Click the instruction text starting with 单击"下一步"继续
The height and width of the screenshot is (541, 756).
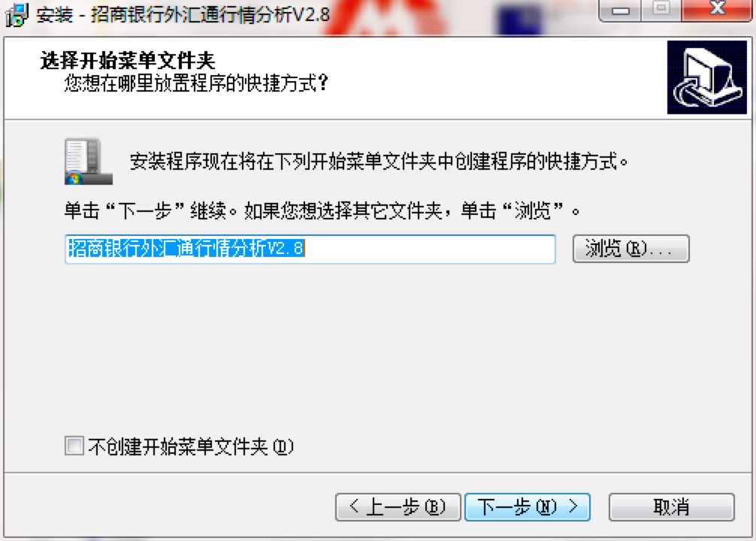click(x=322, y=210)
